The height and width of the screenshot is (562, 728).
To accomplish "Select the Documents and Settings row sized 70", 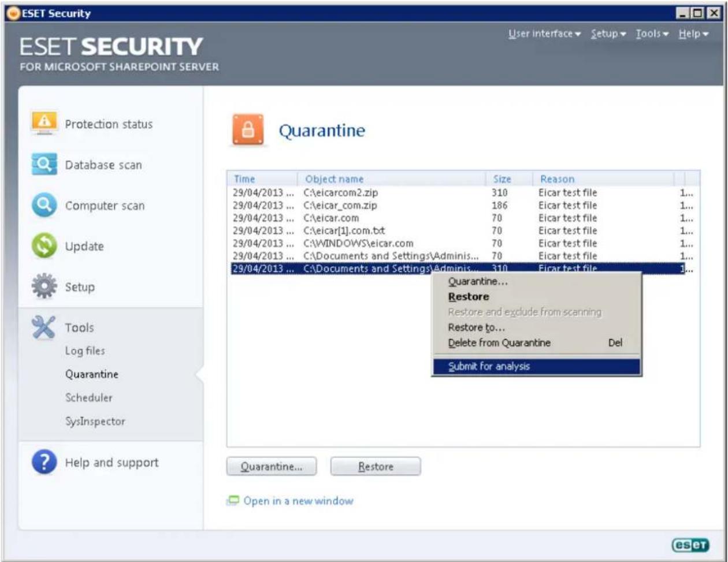I will pyautogui.click(x=462, y=256).
